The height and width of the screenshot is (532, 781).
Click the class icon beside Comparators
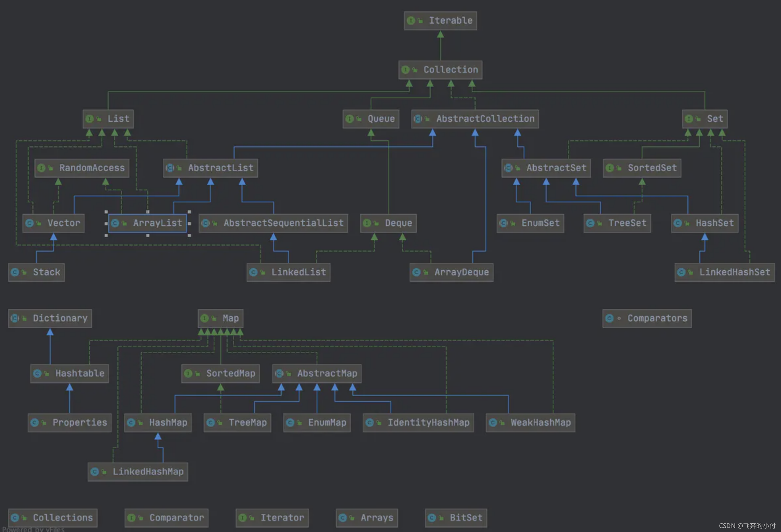[x=609, y=318]
